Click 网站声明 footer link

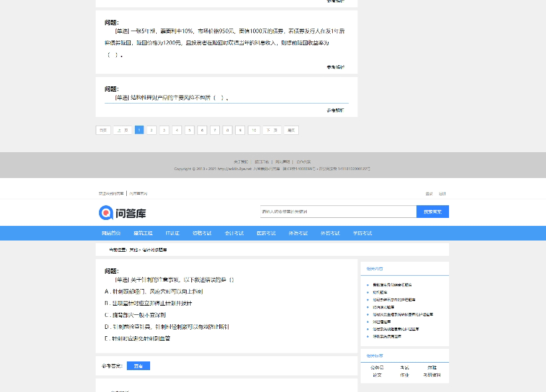point(282,161)
